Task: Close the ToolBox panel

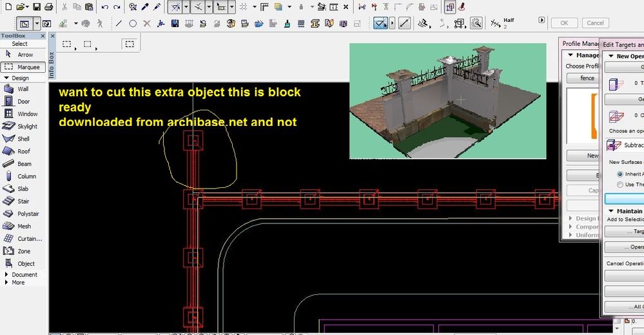Action: 43,36
